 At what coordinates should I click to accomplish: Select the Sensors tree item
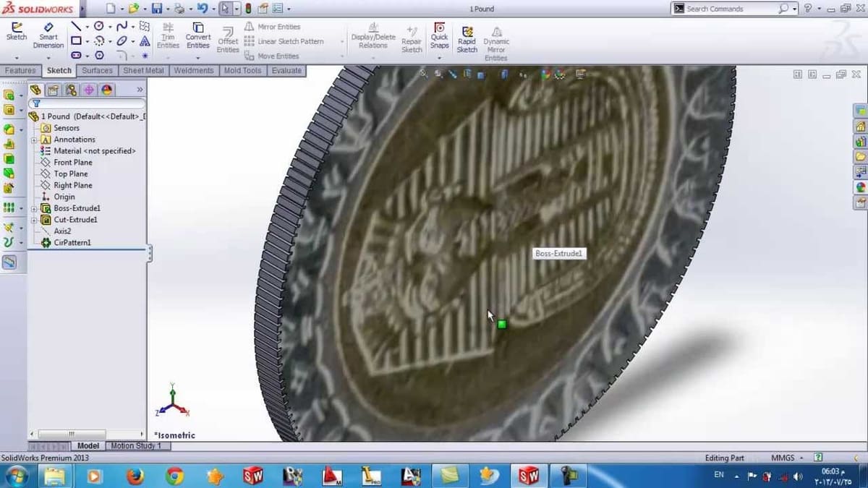[67, 128]
